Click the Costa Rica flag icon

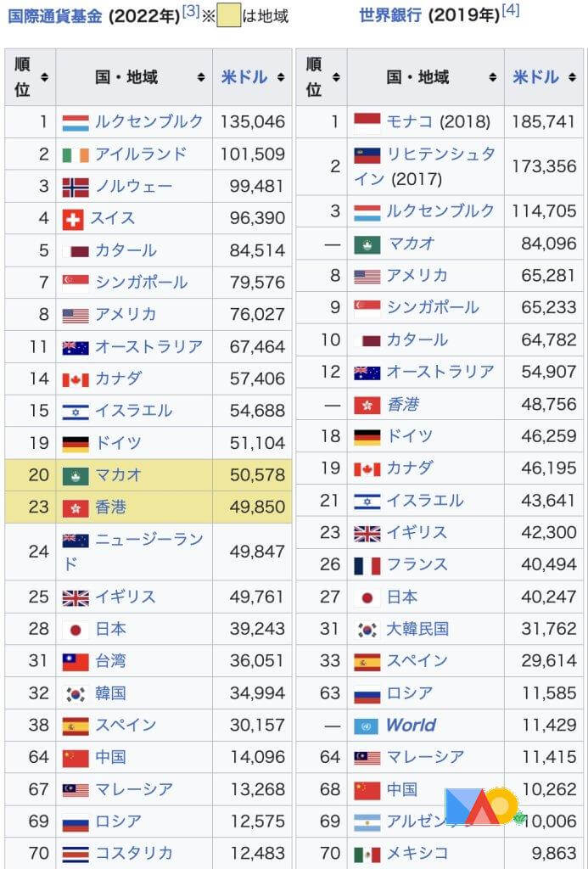(75, 854)
